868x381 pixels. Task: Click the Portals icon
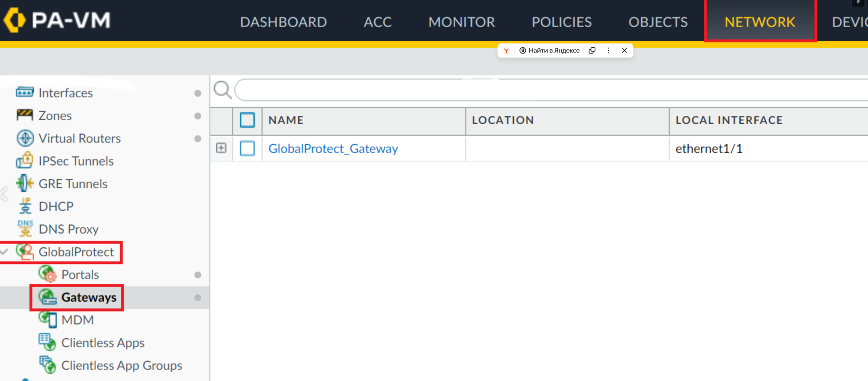point(47,274)
